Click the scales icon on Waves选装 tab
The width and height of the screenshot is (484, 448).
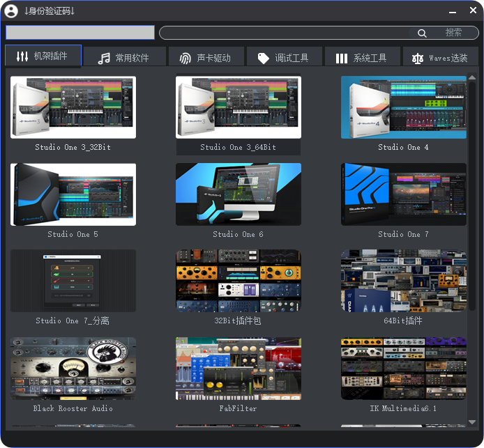pyautogui.click(x=418, y=58)
